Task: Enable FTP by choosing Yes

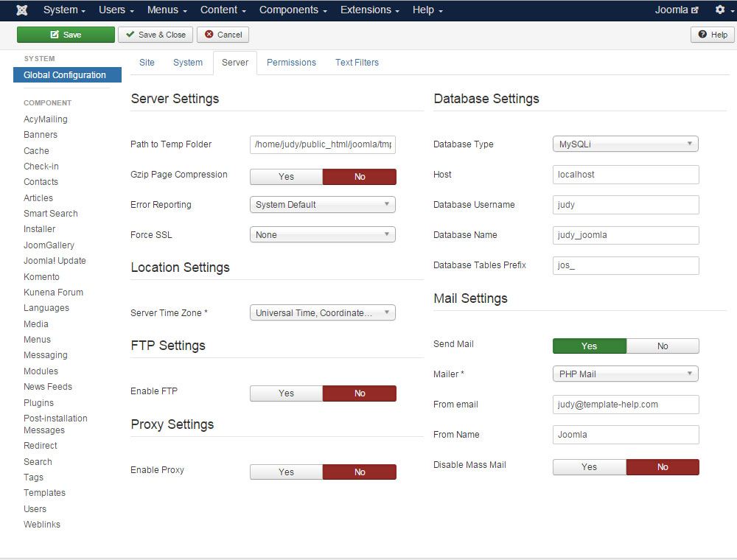Action: (x=286, y=393)
